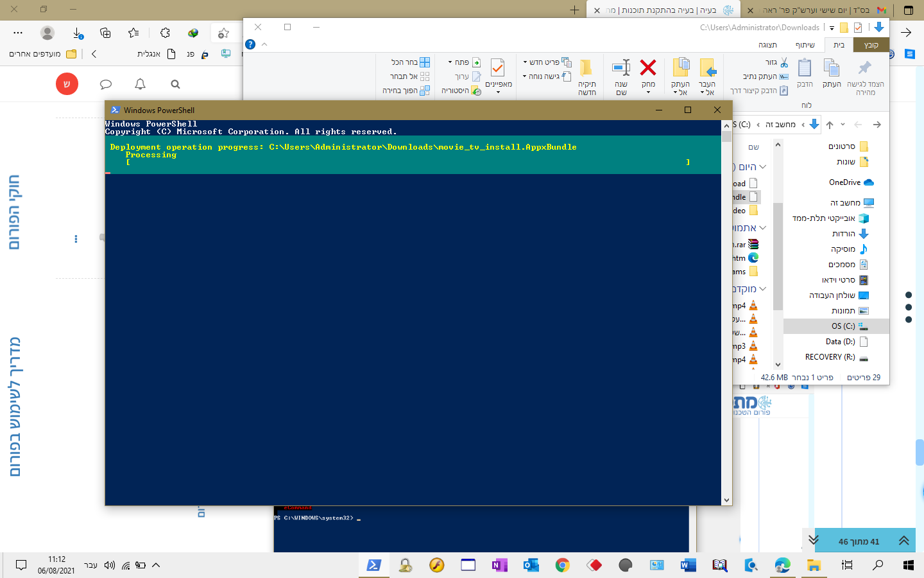Switch to the View (תצוגה) ribbon tab
Image resolution: width=924 pixels, height=578 pixels.
point(767,44)
